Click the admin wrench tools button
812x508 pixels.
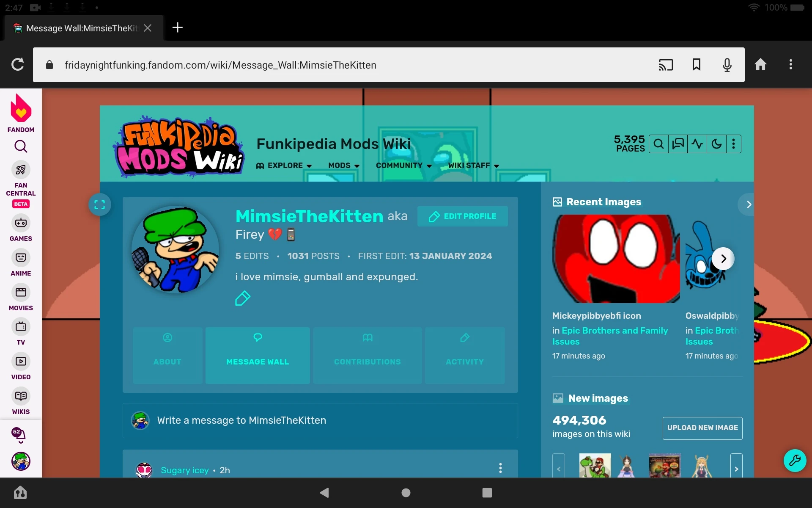click(x=795, y=460)
